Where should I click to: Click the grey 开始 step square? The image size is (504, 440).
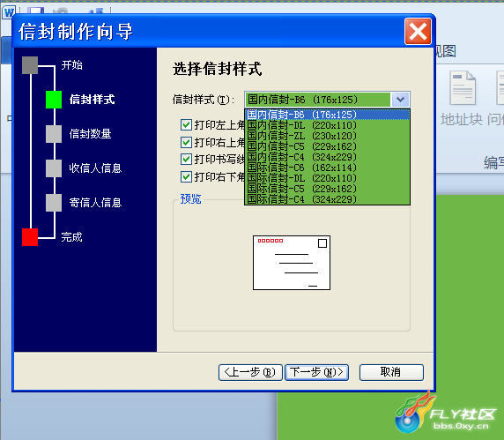(x=30, y=65)
